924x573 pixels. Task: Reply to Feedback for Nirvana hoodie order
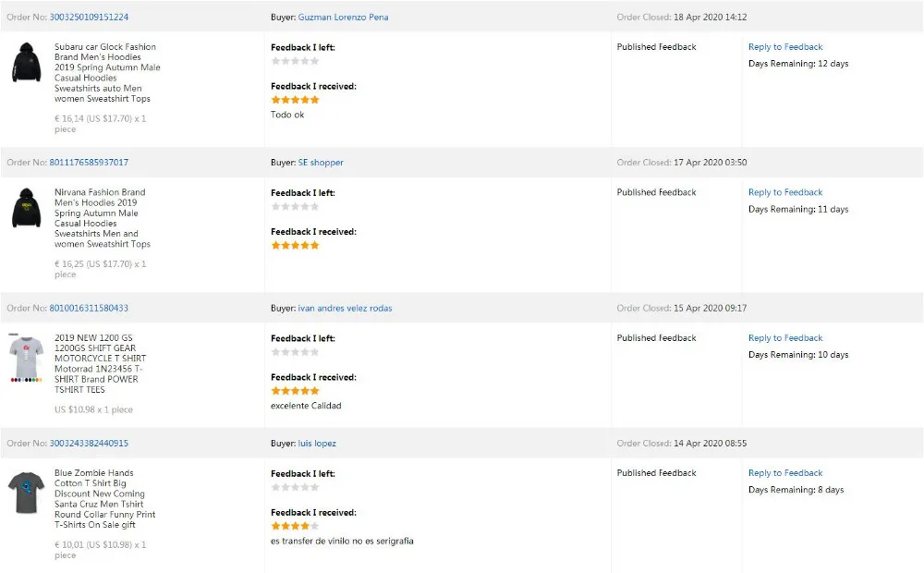pos(785,193)
